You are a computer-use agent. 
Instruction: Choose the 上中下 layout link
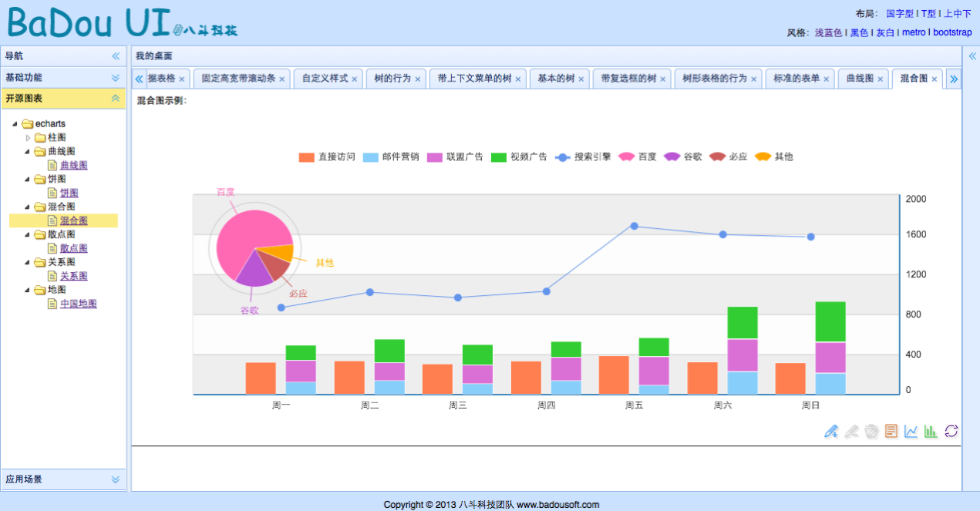tap(958, 14)
